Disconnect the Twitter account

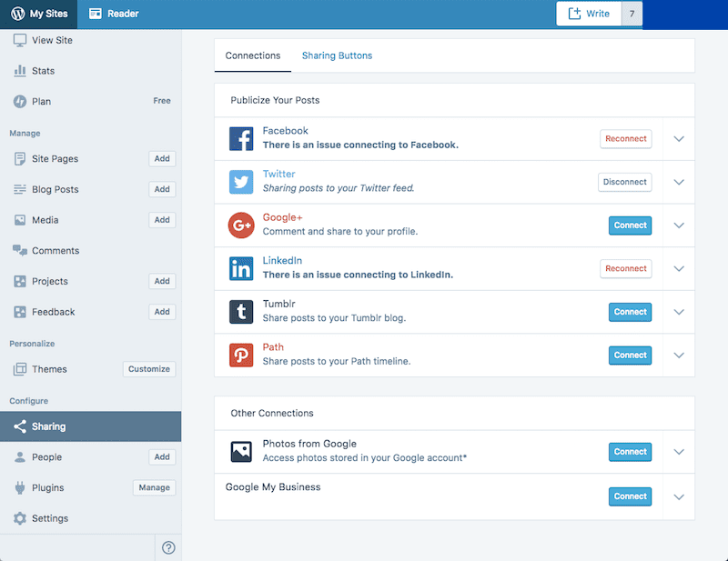click(625, 182)
